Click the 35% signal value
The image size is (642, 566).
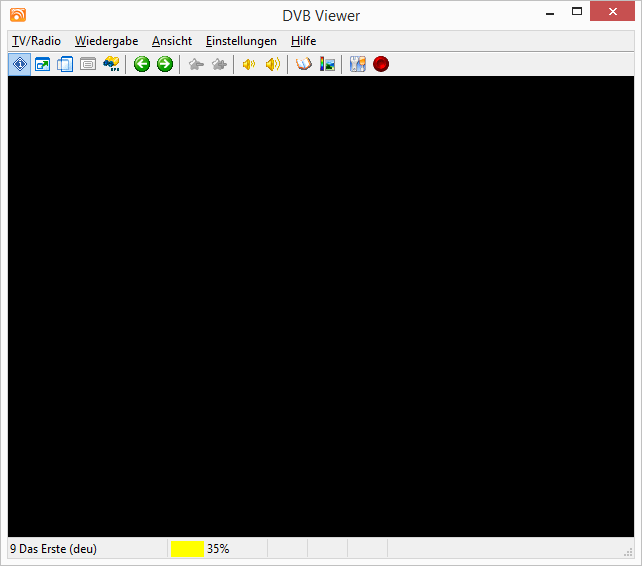pos(218,549)
